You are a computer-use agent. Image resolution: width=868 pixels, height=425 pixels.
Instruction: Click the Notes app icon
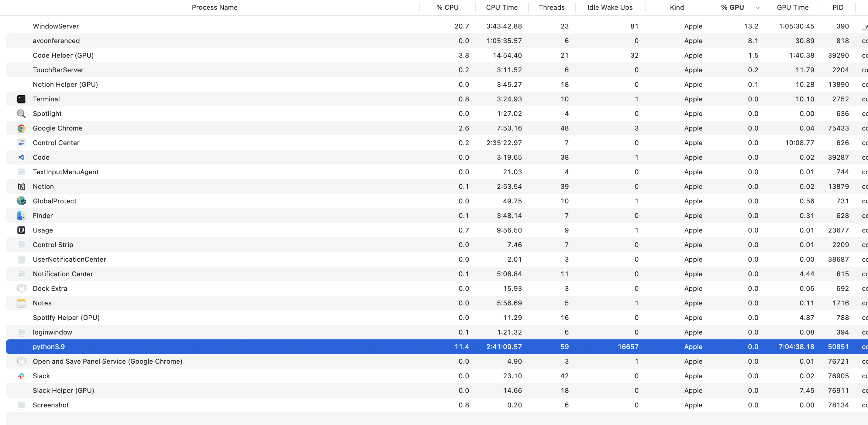(x=21, y=303)
